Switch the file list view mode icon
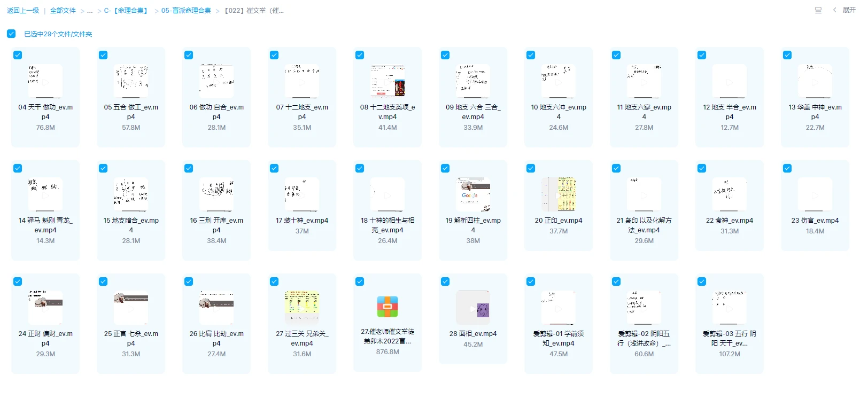The width and height of the screenshot is (868, 399). 818,10
